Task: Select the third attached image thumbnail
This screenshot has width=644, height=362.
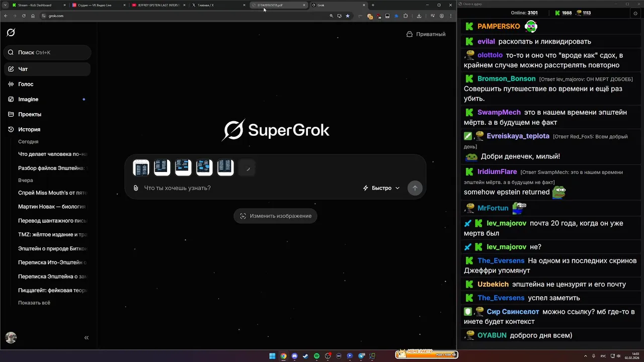Action: (183, 167)
